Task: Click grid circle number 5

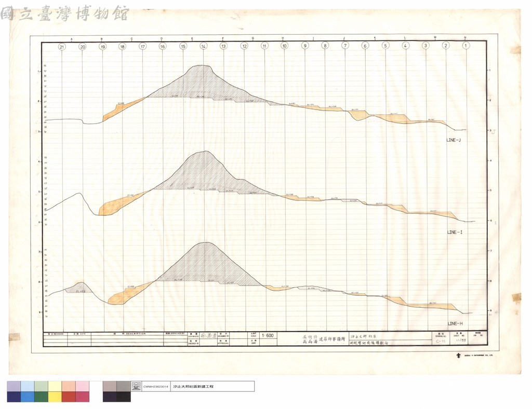Action: 385,45
